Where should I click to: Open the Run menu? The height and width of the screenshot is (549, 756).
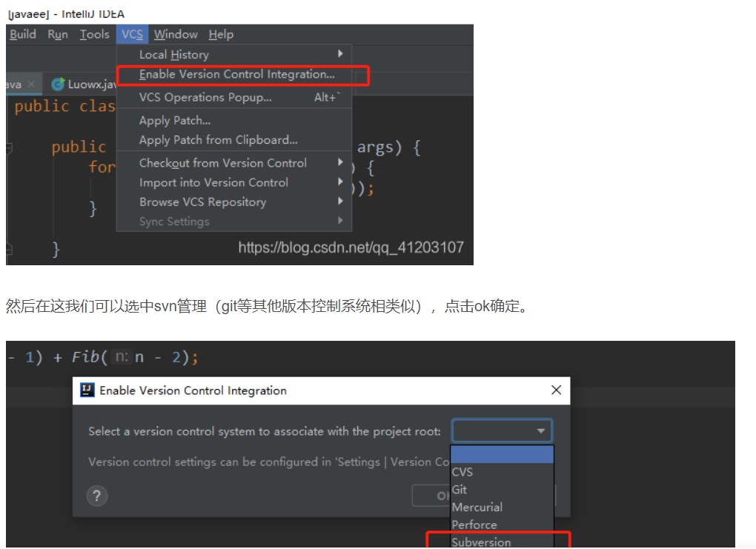[x=57, y=34]
